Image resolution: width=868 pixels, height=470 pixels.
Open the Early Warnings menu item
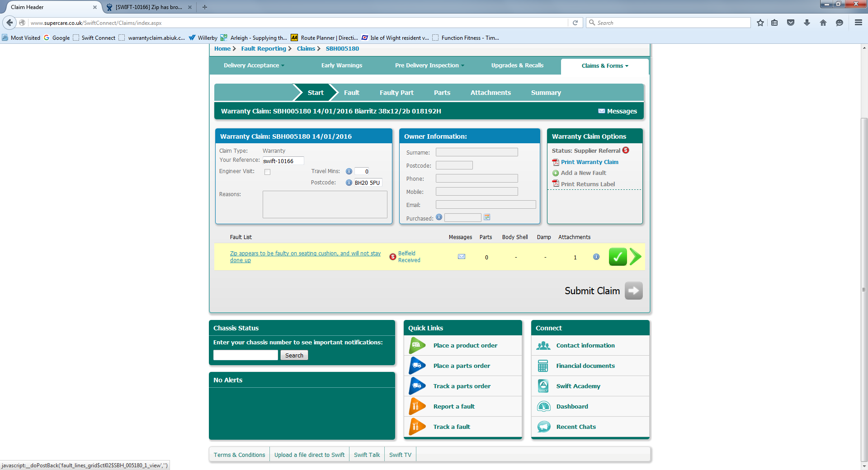pyautogui.click(x=342, y=66)
